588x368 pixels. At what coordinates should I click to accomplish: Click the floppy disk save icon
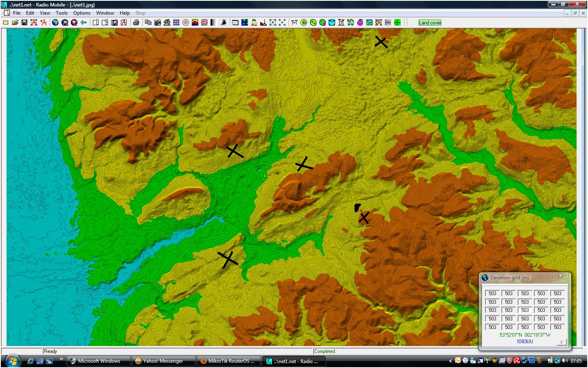click(x=24, y=23)
